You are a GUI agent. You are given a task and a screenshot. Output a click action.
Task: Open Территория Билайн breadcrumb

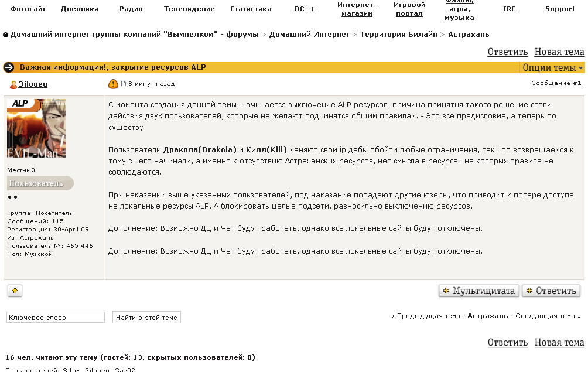(399, 35)
